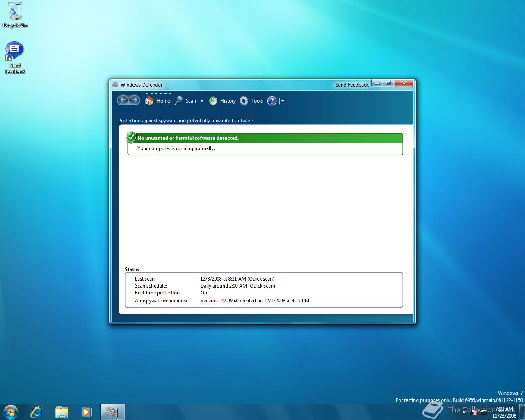Click the green shield status icon
This screenshot has width=525, height=420.
[x=131, y=137]
